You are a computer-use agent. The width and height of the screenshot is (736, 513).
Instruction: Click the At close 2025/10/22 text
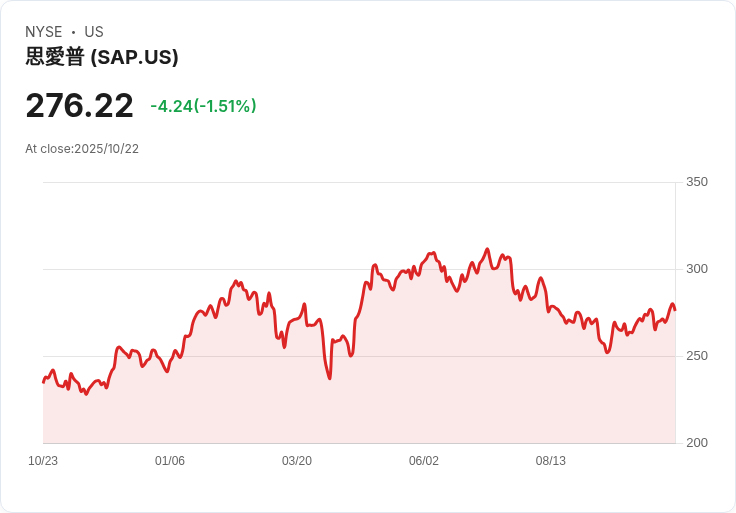coord(82,149)
